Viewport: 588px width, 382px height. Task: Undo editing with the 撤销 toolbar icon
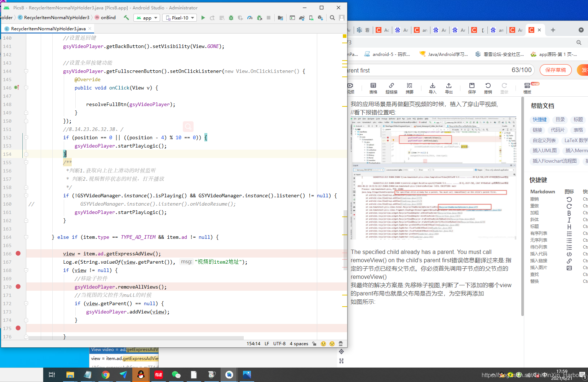pyautogui.click(x=488, y=87)
